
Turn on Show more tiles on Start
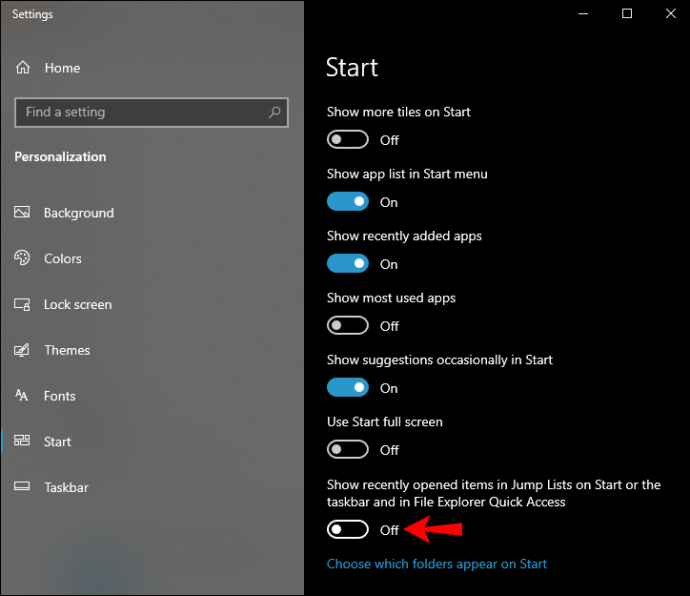[x=348, y=140]
